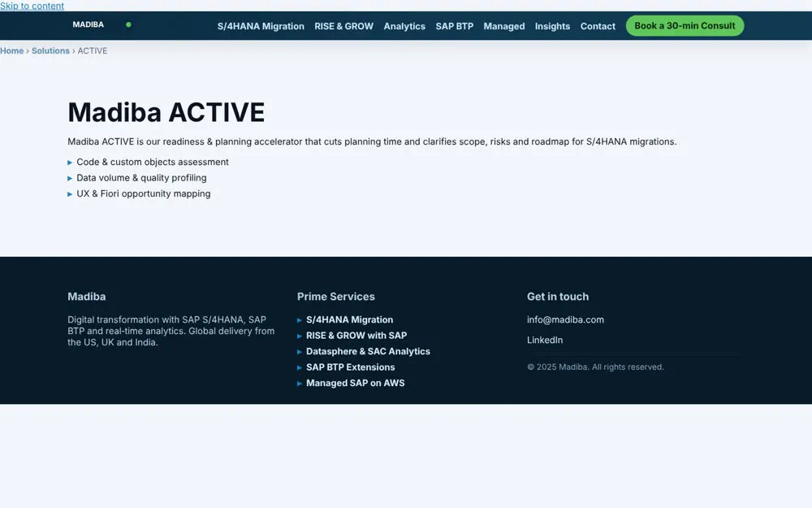812x508 pixels.
Task: Choose Managed in the top menu
Action: click(x=504, y=26)
